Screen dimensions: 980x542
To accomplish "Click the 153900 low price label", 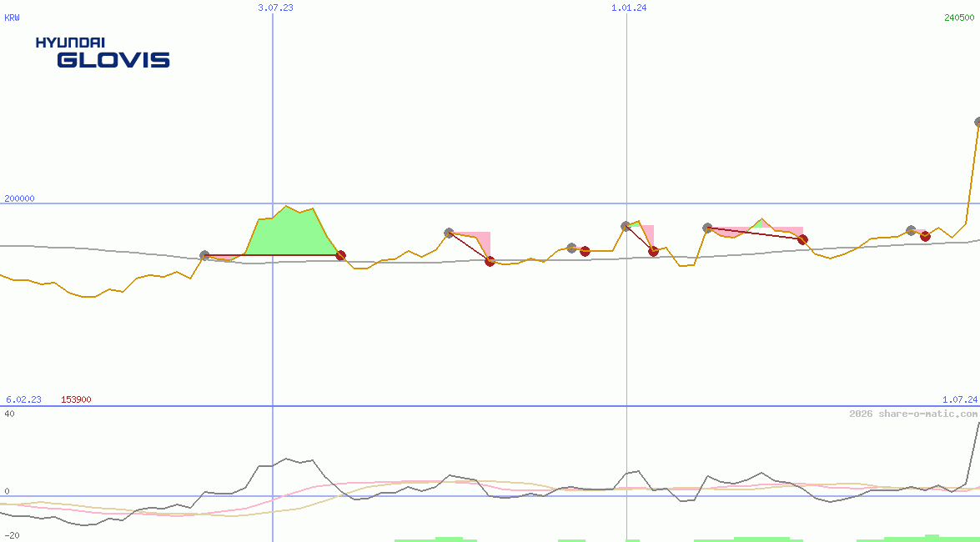I will coord(76,399).
